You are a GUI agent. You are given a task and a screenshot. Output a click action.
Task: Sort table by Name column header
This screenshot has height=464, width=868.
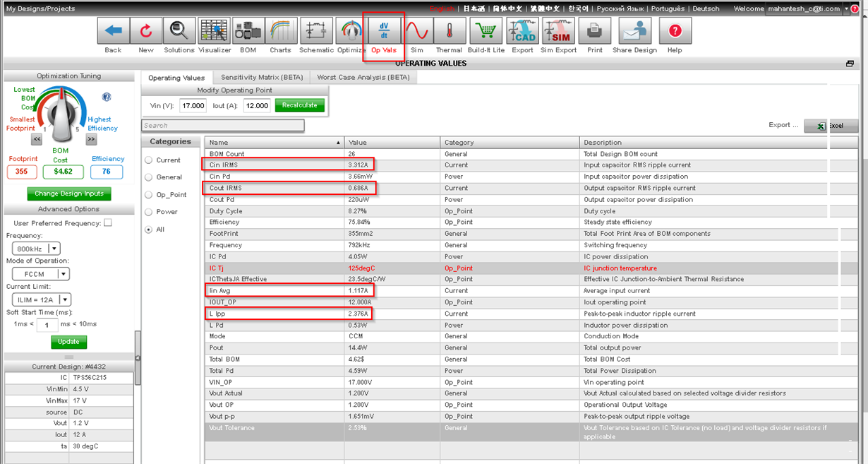275,143
